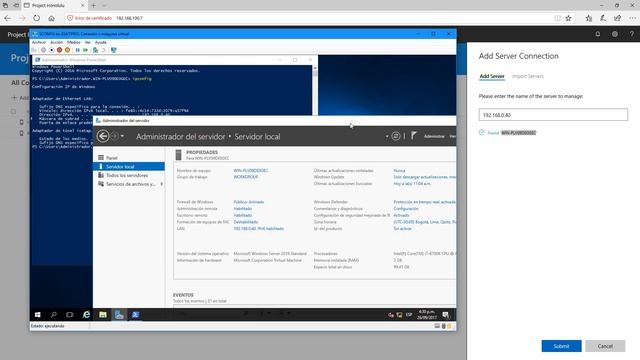This screenshot has width=640, height=360.
Task: Click server name input field
Action: (x=553, y=115)
